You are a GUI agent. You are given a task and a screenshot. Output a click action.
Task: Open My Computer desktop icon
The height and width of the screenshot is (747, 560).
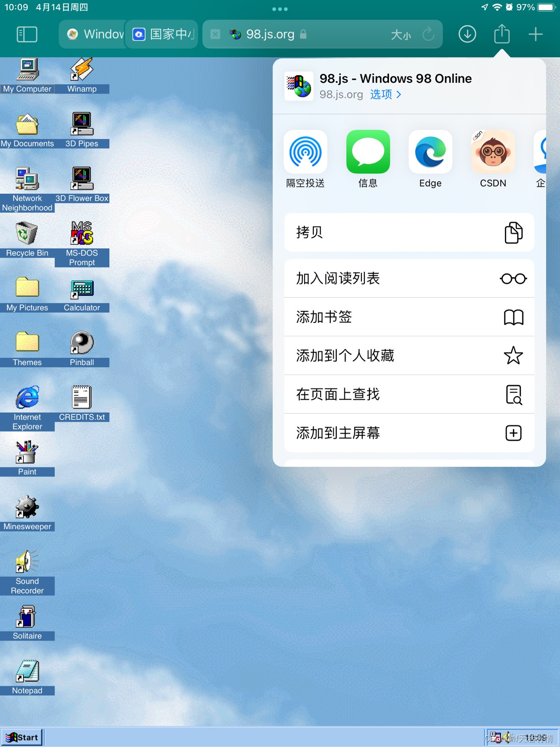[x=27, y=75]
